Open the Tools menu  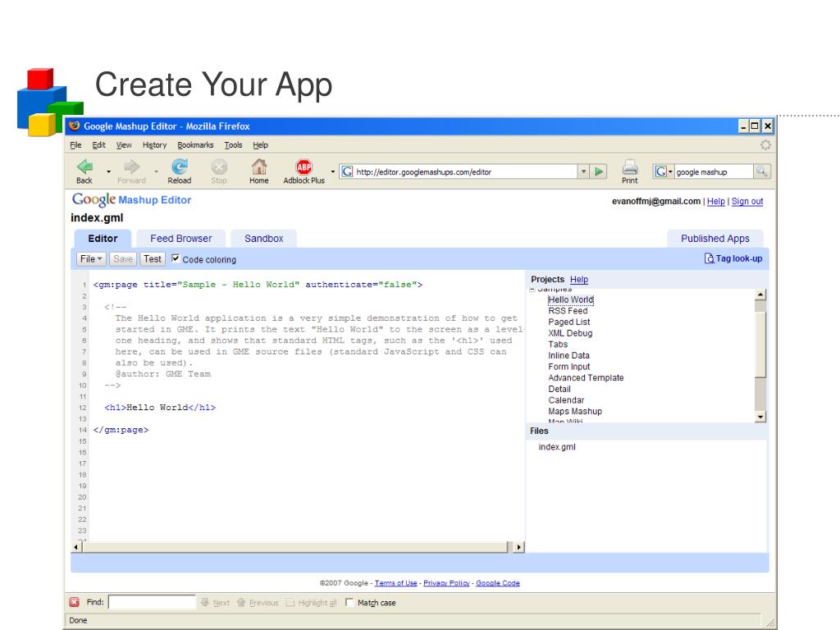click(x=233, y=145)
